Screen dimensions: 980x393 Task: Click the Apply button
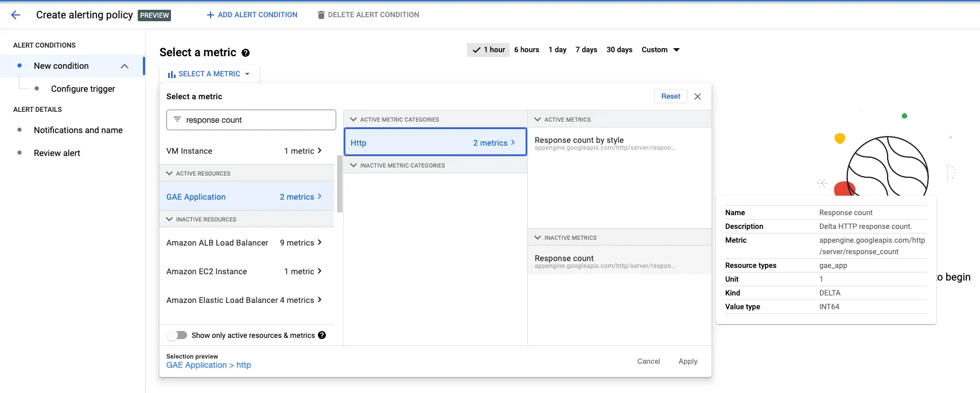click(687, 361)
